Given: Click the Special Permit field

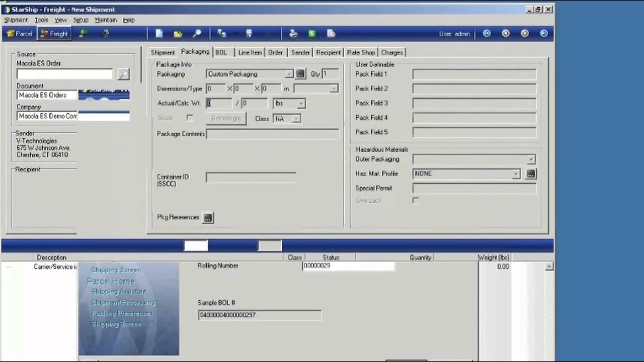Looking at the screenshot, I should tap(474, 189).
